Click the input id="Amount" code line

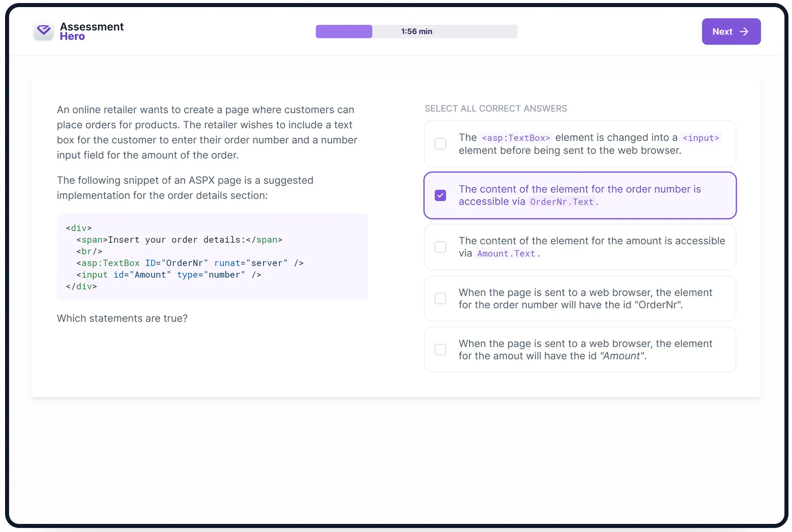169,275
